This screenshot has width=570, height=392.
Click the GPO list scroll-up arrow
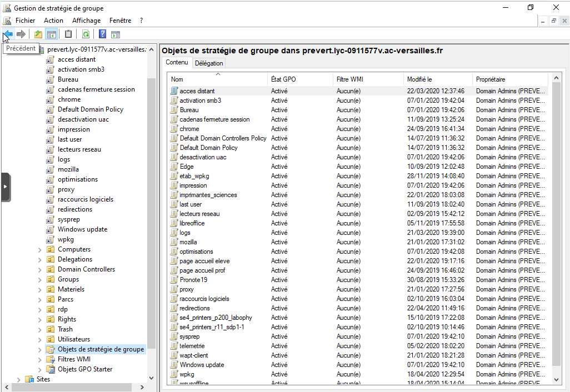pos(556,78)
